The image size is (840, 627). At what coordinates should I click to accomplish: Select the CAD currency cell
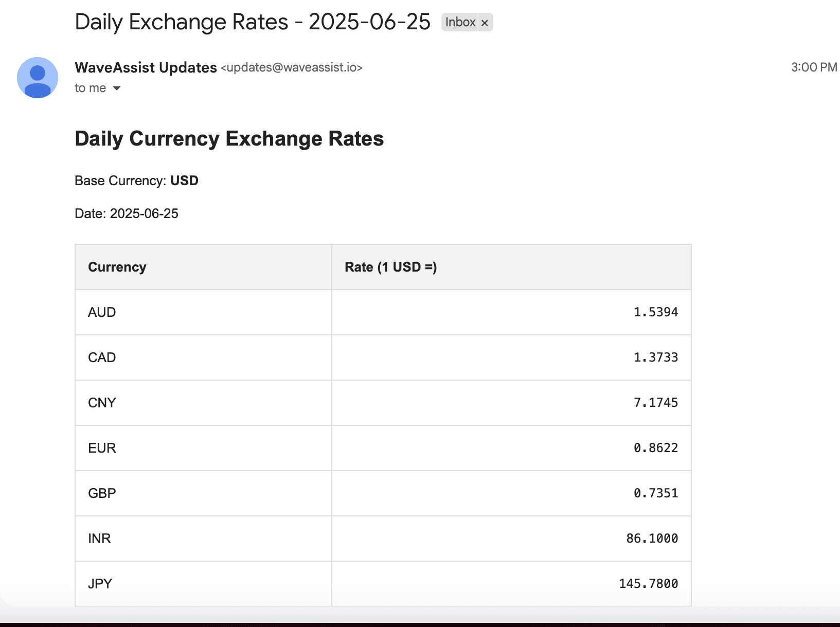tap(204, 357)
